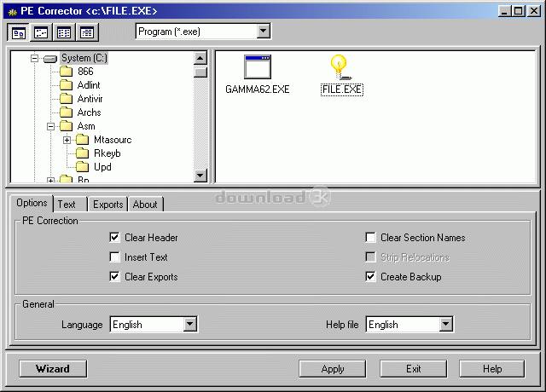
Task: Select the 866 folder label
Action: tap(85, 72)
